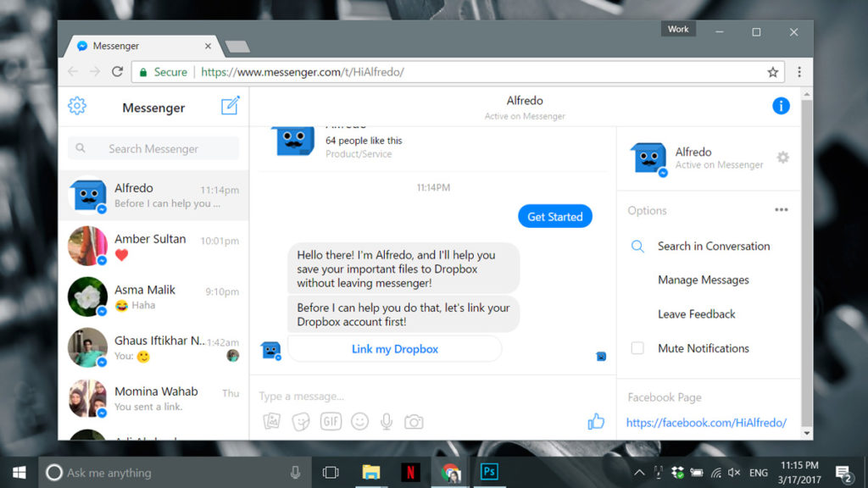The width and height of the screenshot is (868, 488).
Task: Reload the page
Action: point(117,72)
